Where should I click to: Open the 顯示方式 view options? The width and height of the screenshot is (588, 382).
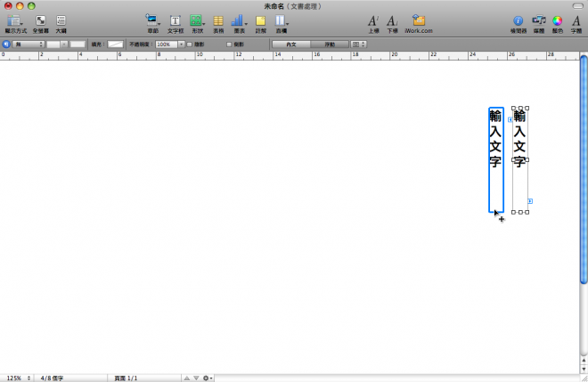pos(14,20)
